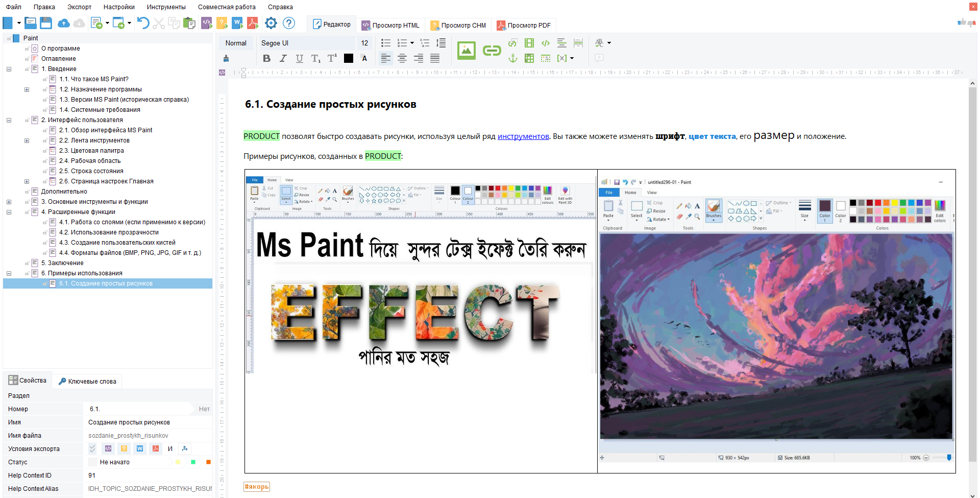The height and width of the screenshot is (498, 980).
Task: Click the bulleted list icon
Action: click(x=386, y=43)
